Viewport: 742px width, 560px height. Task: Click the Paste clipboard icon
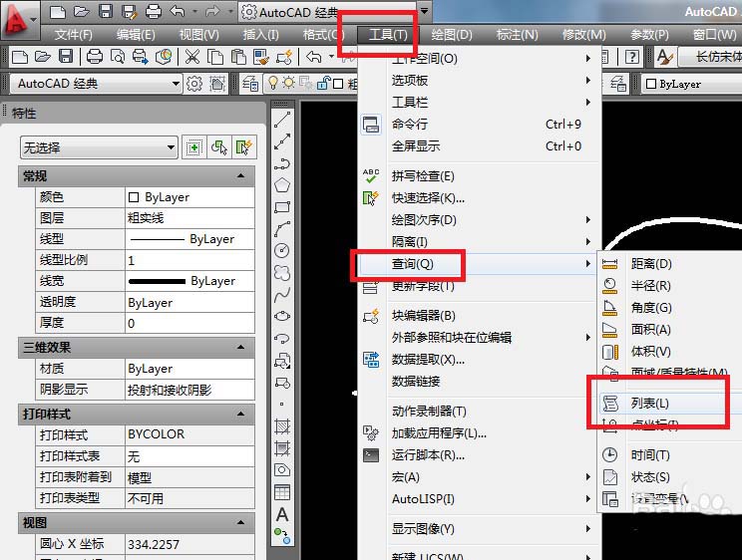[x=238, y=57]
